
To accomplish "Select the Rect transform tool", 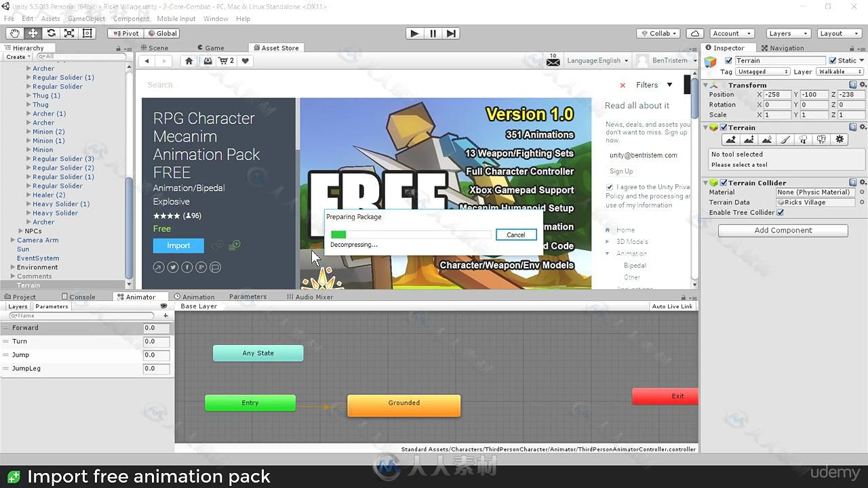I will tap(87, 33).
